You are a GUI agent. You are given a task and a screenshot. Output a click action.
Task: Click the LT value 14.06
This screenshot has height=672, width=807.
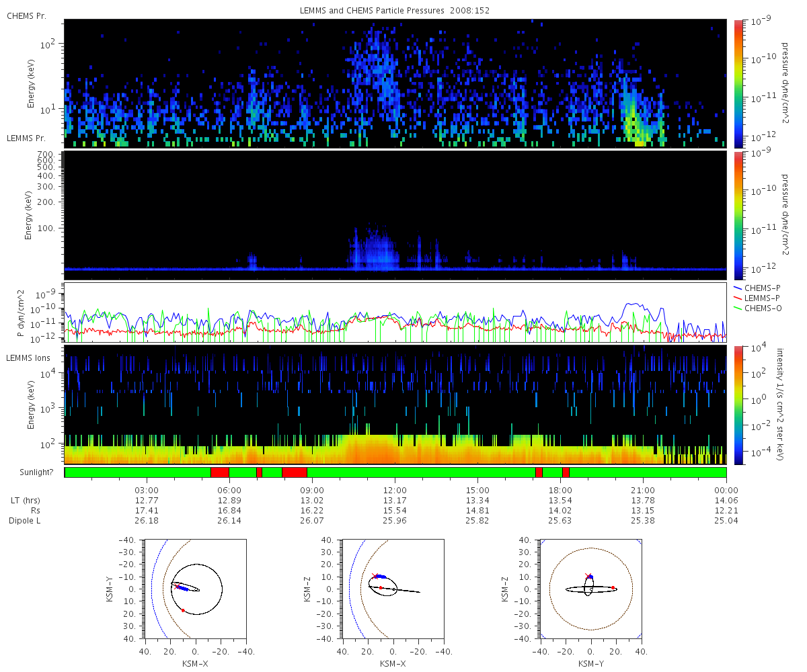pos(726,500)
